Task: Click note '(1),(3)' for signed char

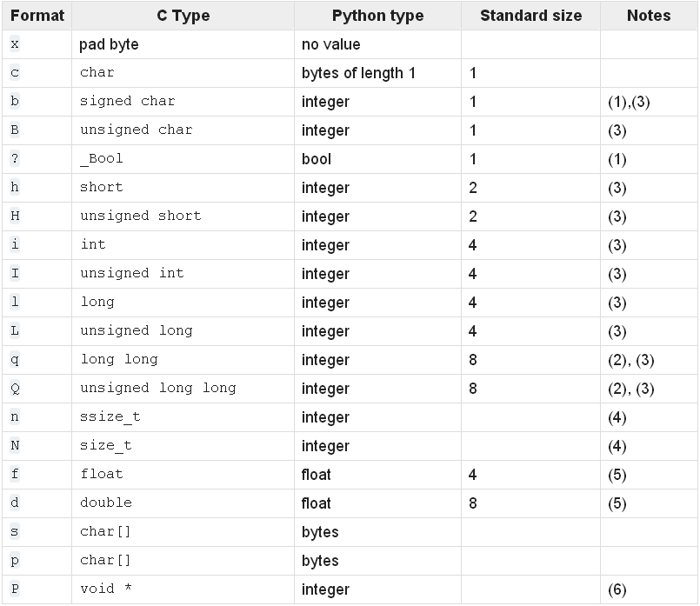Action: point(629,102)
